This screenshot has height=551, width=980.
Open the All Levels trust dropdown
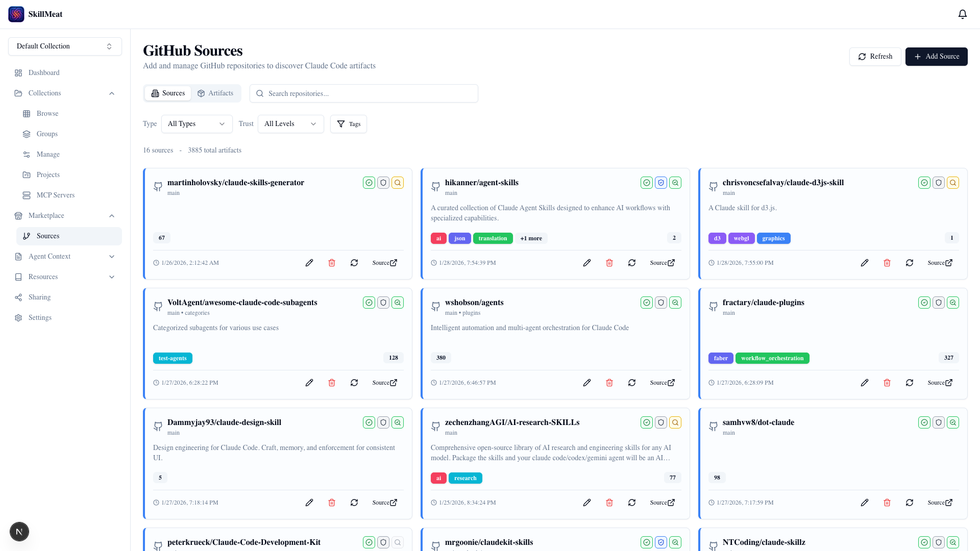[291, 124]
